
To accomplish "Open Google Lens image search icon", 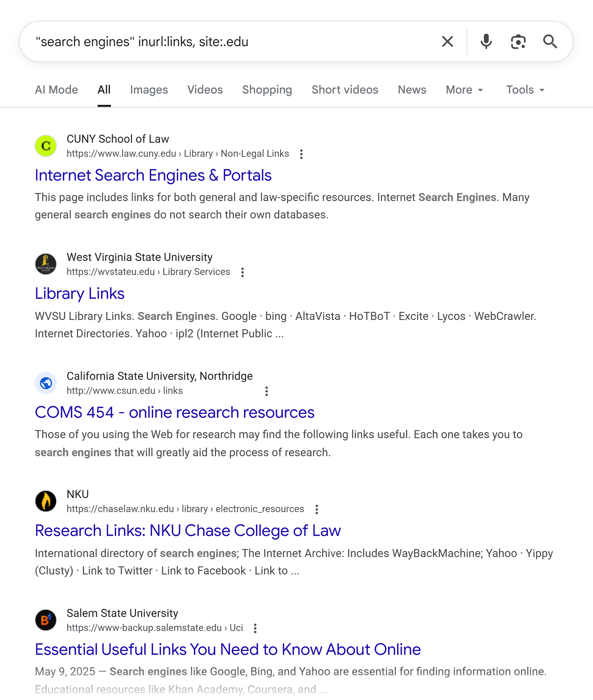I will 518,42.
